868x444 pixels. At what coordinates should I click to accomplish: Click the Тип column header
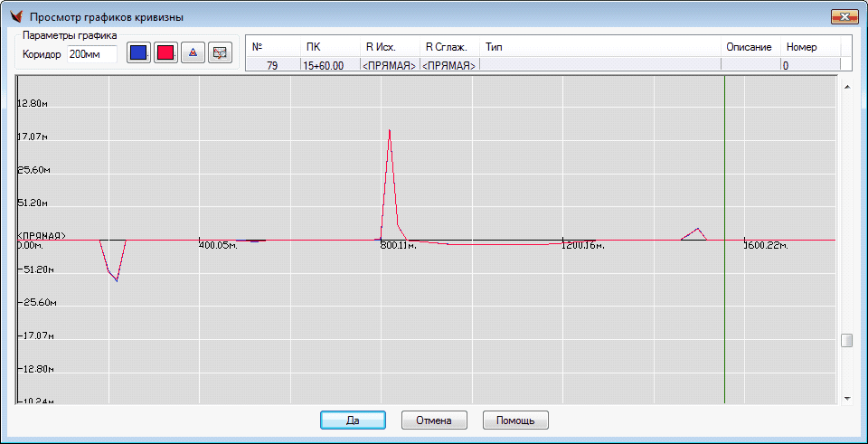[x=599, y=46]
